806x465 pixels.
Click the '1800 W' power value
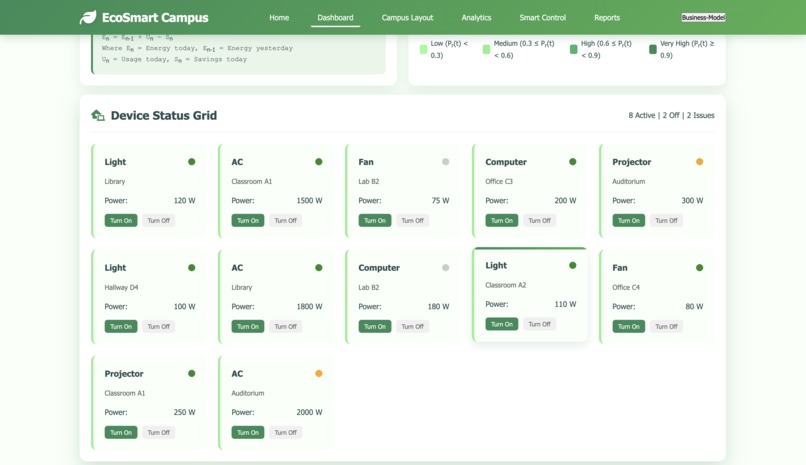point(309,306)
